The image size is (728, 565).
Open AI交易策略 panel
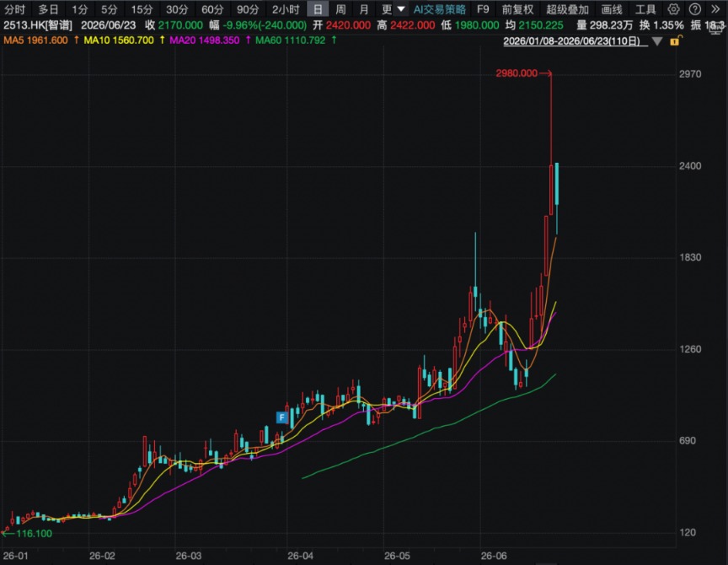pyautogui.click(x=439, y=9)
